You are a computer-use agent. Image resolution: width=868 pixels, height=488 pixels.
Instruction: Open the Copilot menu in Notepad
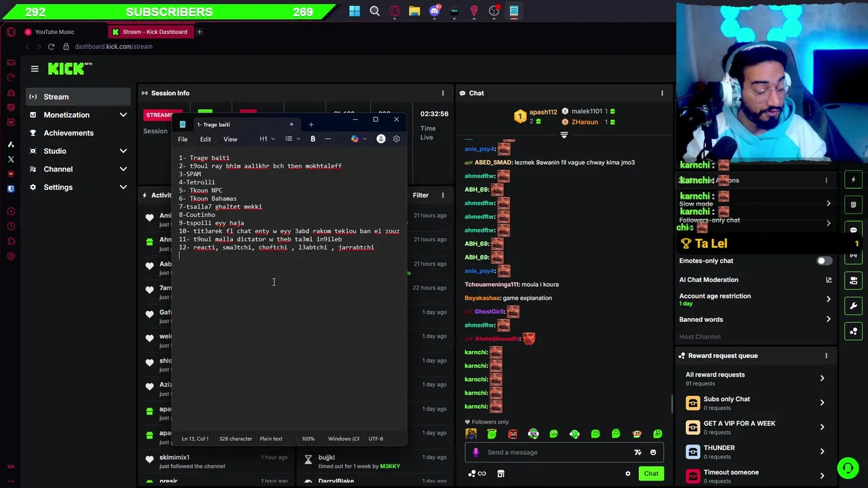point(358,139)
